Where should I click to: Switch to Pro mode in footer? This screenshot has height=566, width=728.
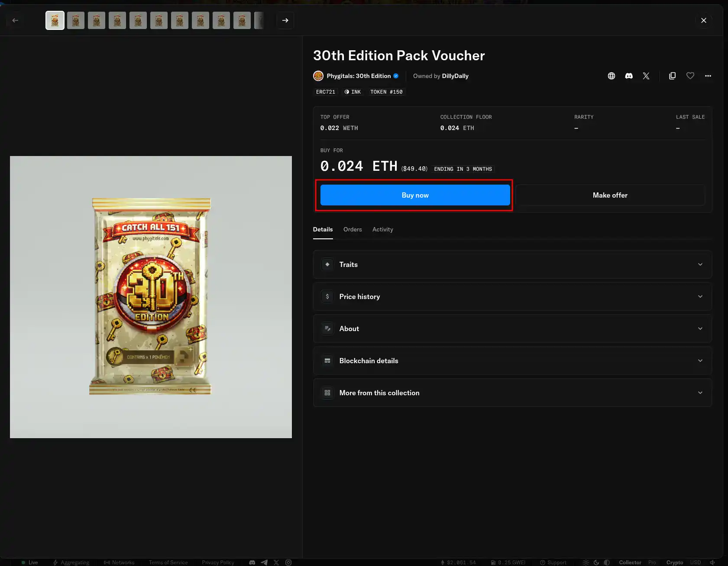tap(652, 562)
